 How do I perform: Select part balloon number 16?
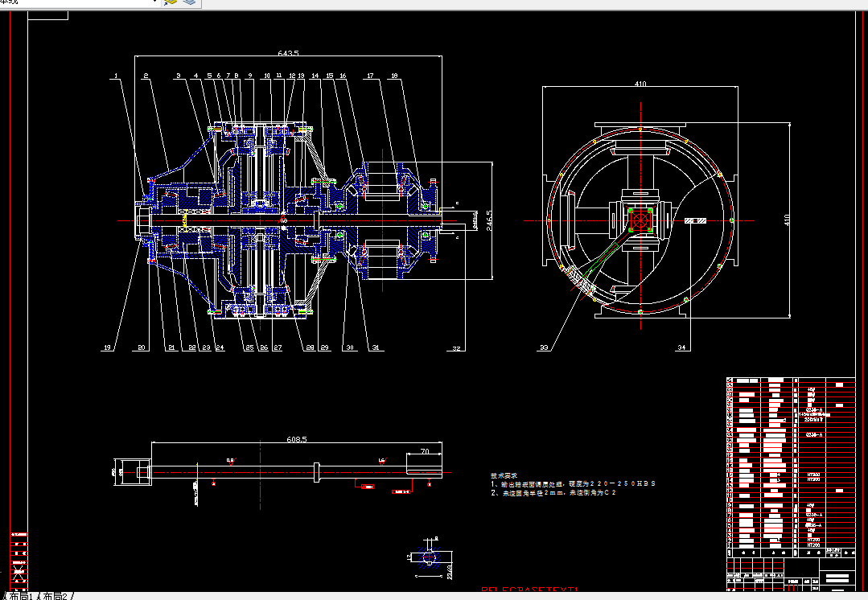point(343,76)
